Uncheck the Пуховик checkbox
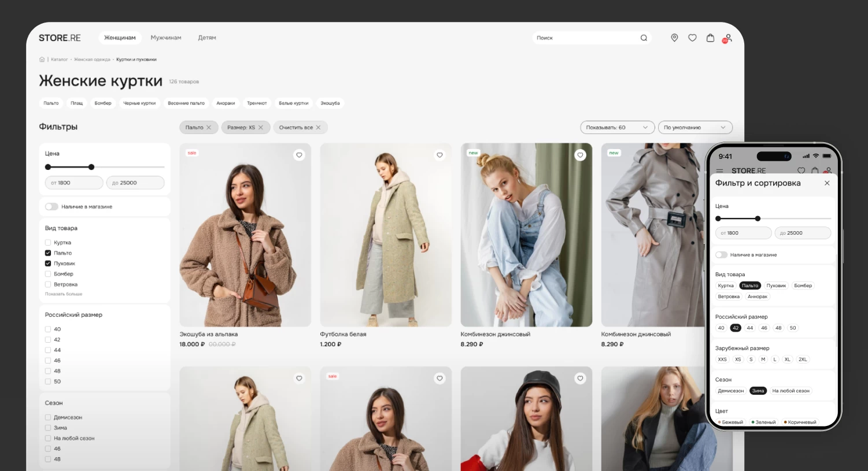This screenshot has height=471, width=868. [48, 264]
